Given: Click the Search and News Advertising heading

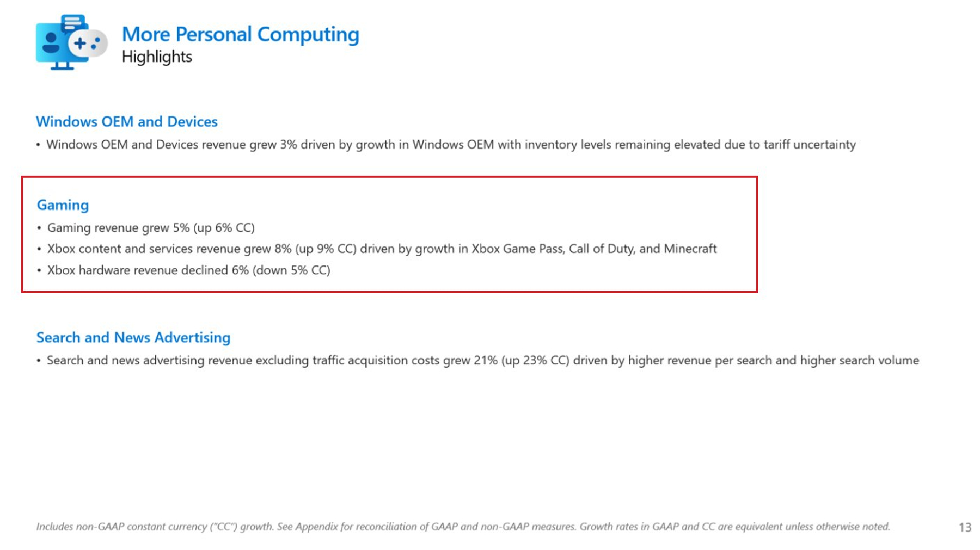Looking at the screenshot, I should pos(133,337).
